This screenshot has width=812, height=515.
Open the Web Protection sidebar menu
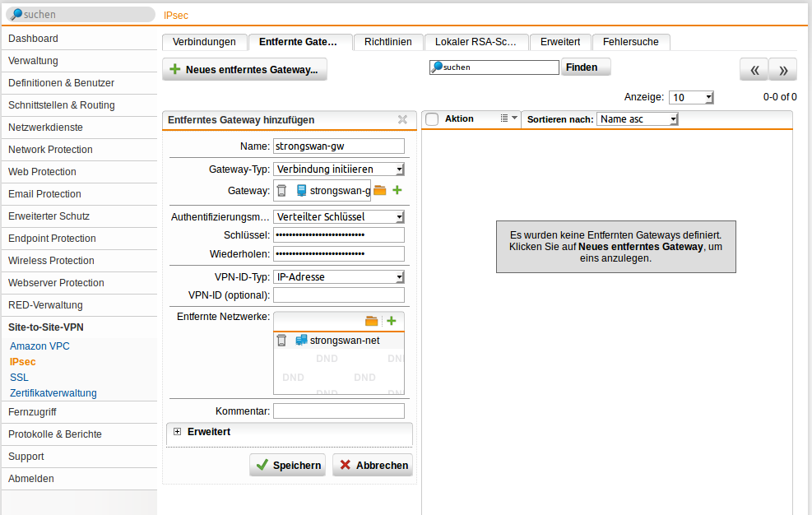pos(42,171)
